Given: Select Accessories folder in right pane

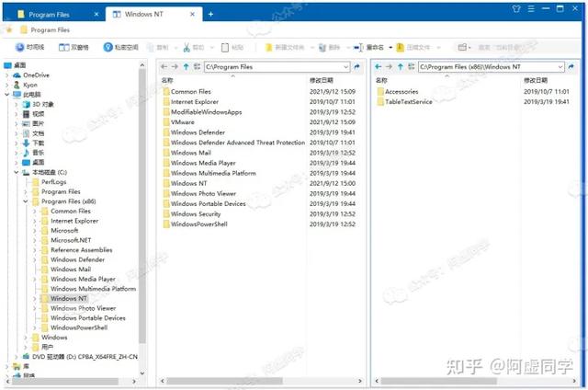Looking at the screenshot, I should click(398, 91).
